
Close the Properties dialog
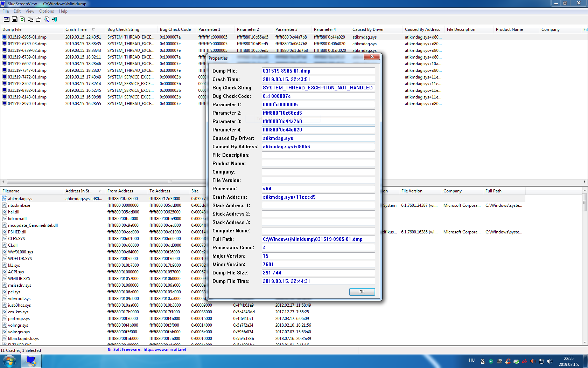tap(372, 56)
